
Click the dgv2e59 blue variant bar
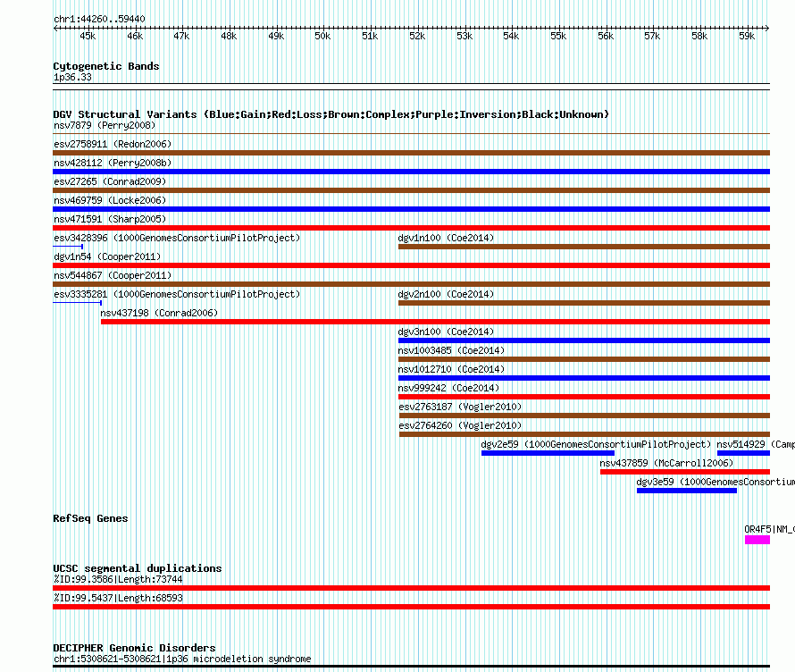pos(548,453)
